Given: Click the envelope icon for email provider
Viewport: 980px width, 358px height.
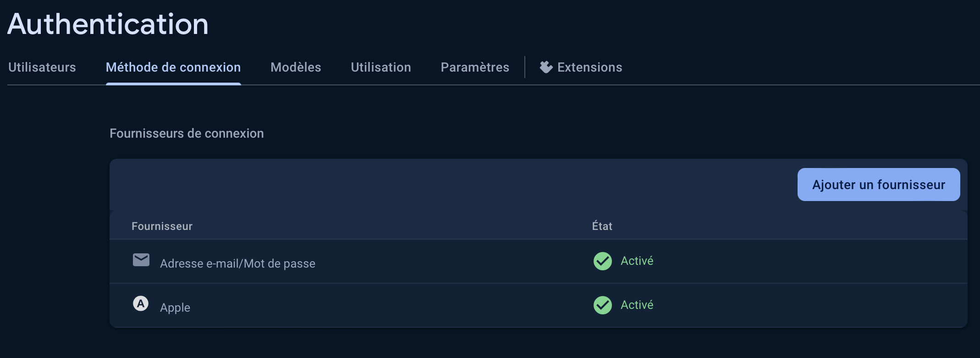Looking at the screenshot, I should click(x=141, y=260).
